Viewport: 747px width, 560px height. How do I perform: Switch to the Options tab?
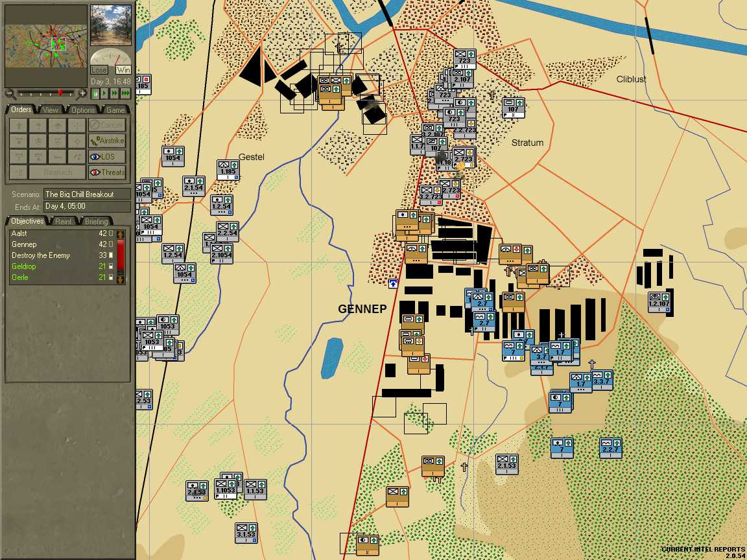[x=83, y=110]
